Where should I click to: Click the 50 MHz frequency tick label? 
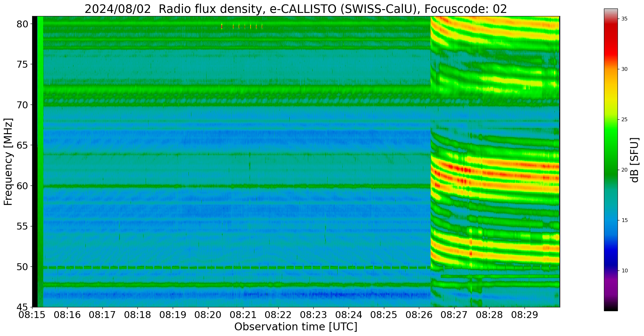pyautogui.click(x=22, y=267)
